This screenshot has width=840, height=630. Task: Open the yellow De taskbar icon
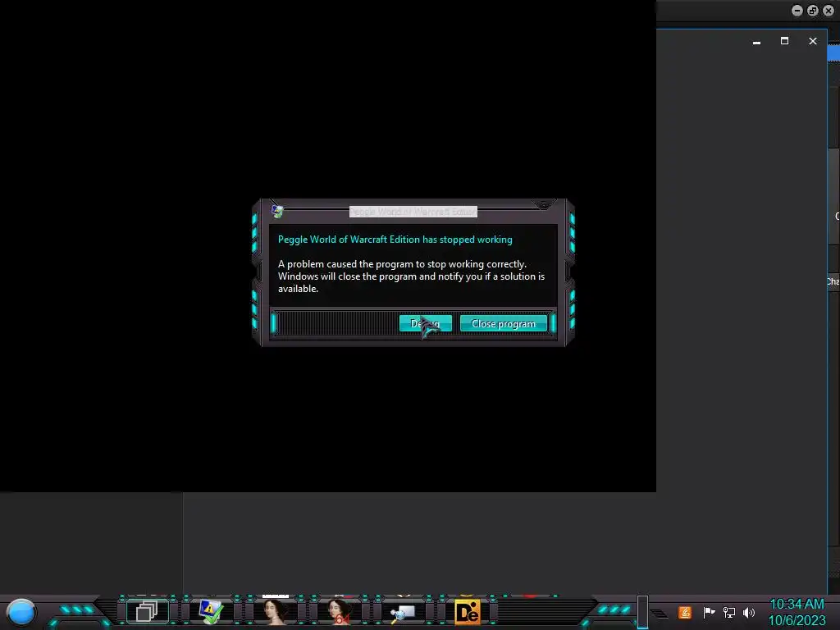click(x=467, y=612)
